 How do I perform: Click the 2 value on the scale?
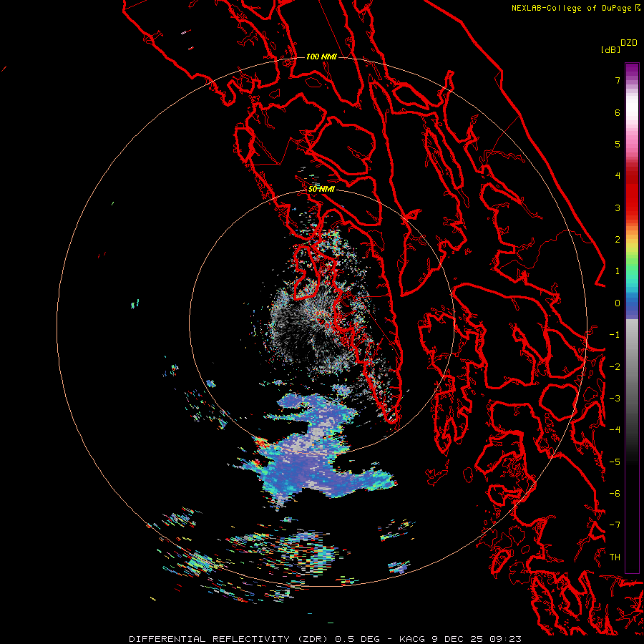618,240
